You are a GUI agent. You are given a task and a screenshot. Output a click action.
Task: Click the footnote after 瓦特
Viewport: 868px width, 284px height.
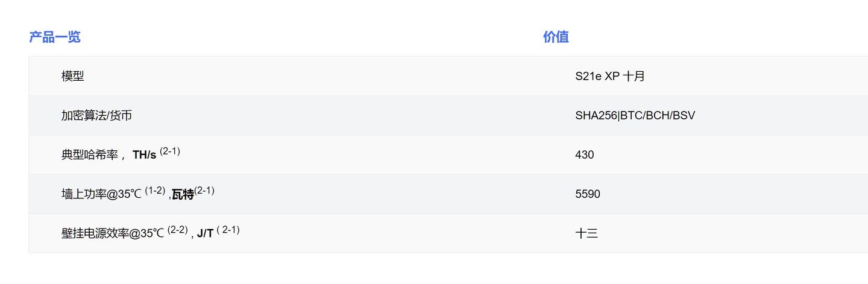coord(204,191)
